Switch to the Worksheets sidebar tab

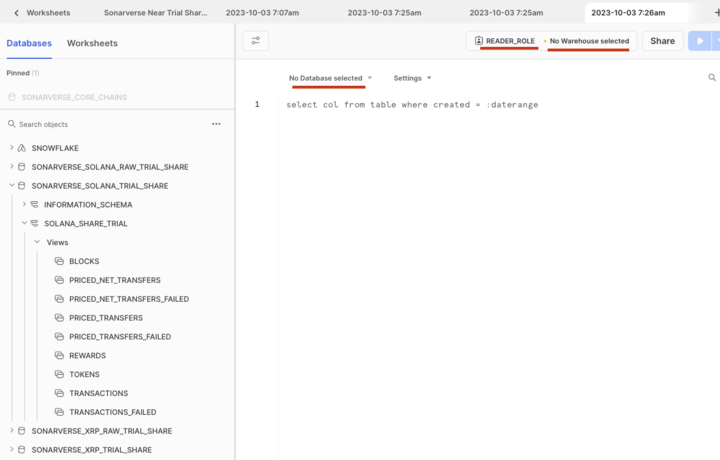tap(92, 43)
